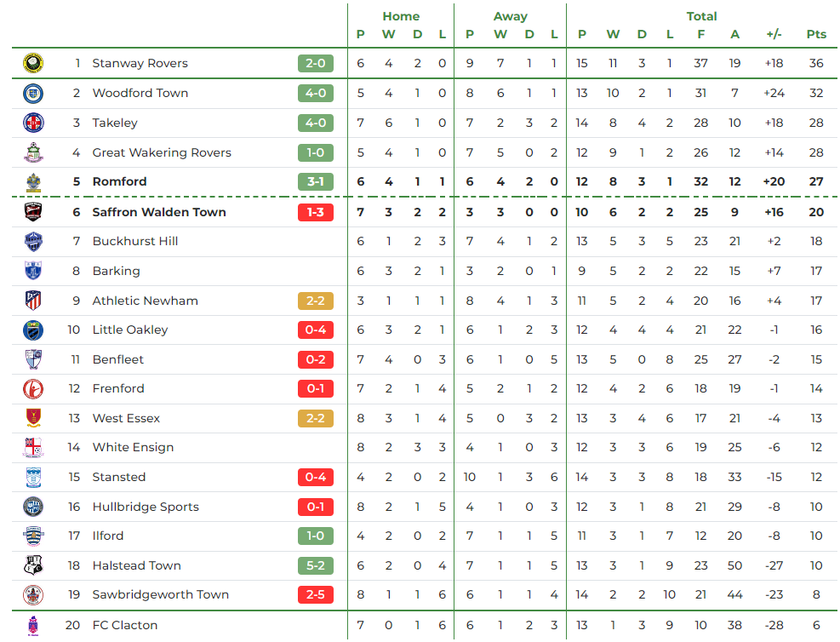Select the Saffron Walden Town badge
Viewport: 840px width, 642px height.
pyautogui.click(x=33, y=212)
